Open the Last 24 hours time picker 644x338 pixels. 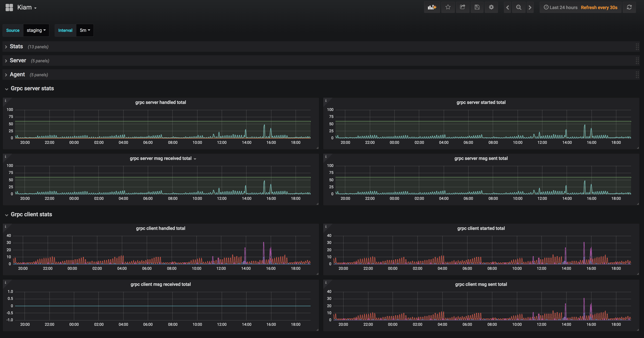click(561, 8)
